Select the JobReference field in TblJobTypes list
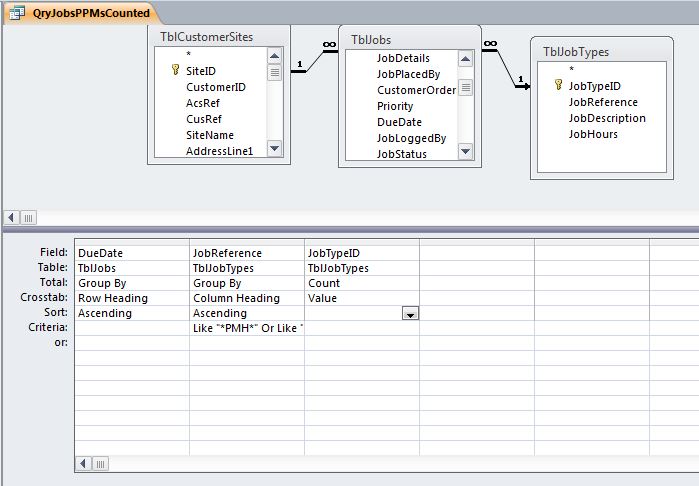 (603, 102)
